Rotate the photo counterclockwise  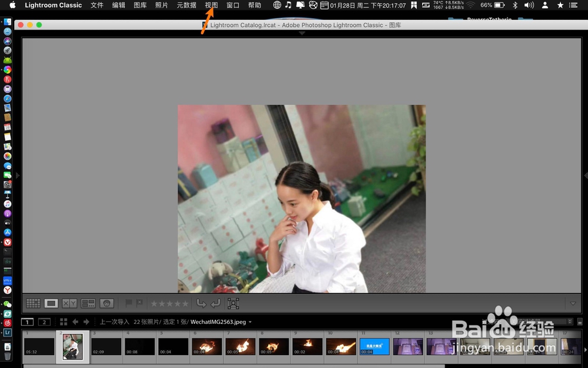tap(202, 303)
